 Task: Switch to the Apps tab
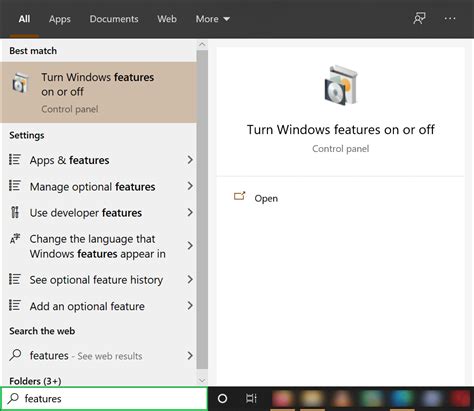tap(60, 19)
